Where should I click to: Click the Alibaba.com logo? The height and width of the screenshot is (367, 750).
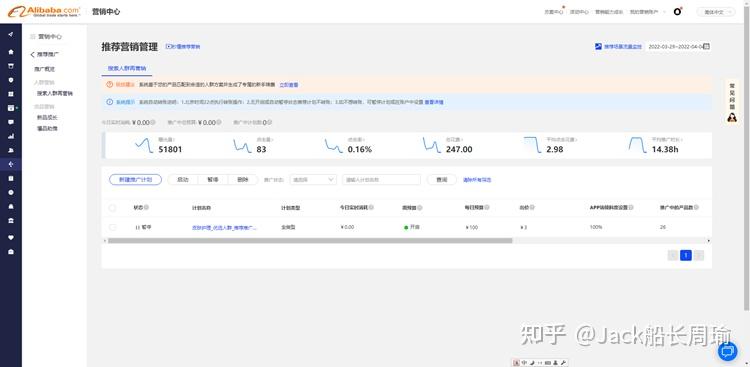pos(43,11)
